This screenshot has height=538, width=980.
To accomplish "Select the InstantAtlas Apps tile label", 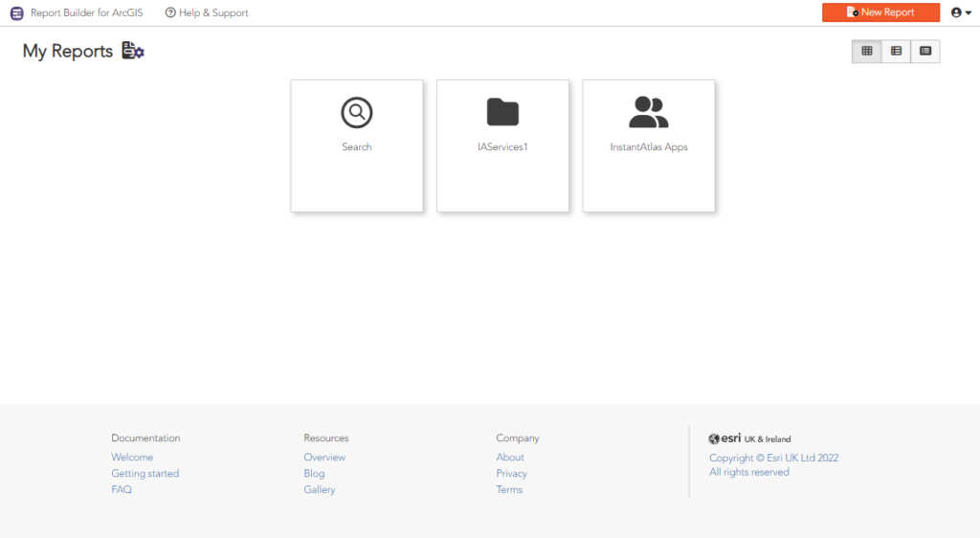I will 649,146.
